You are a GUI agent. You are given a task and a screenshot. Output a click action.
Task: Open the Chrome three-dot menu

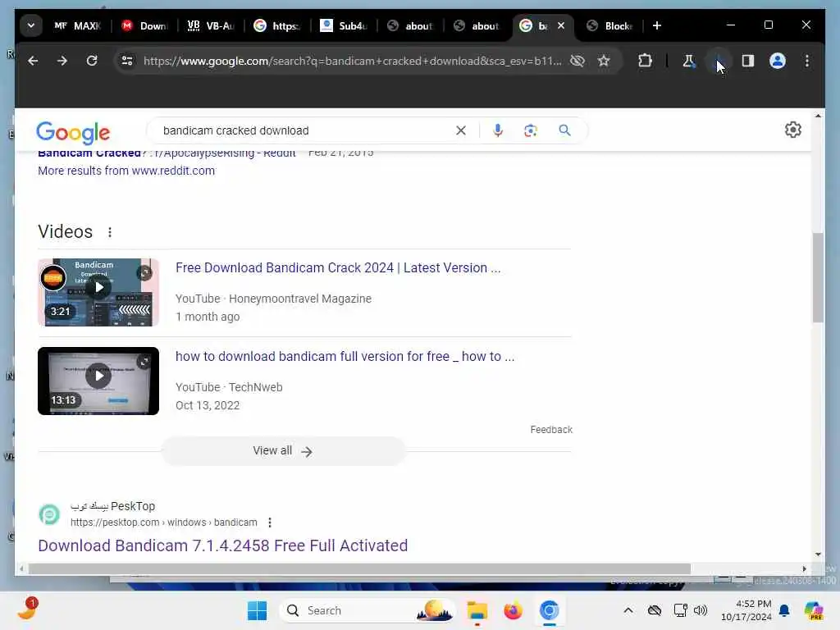(x=807, y=61)
